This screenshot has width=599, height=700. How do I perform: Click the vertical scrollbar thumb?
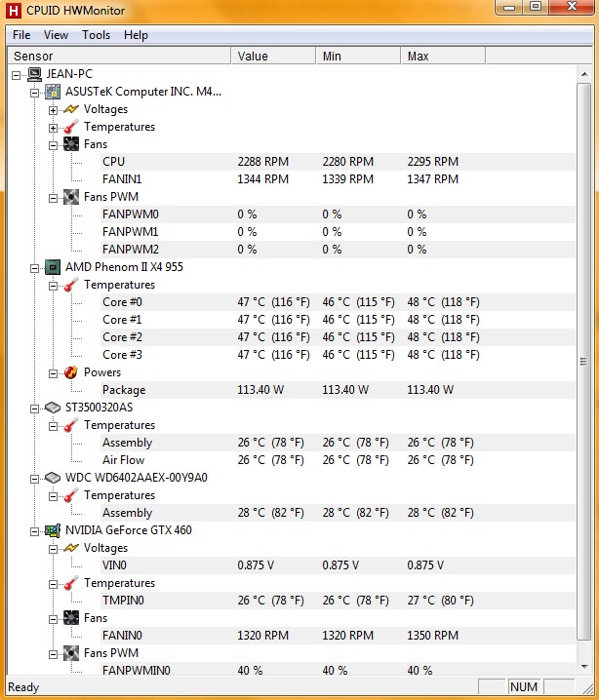click(584, 362)
